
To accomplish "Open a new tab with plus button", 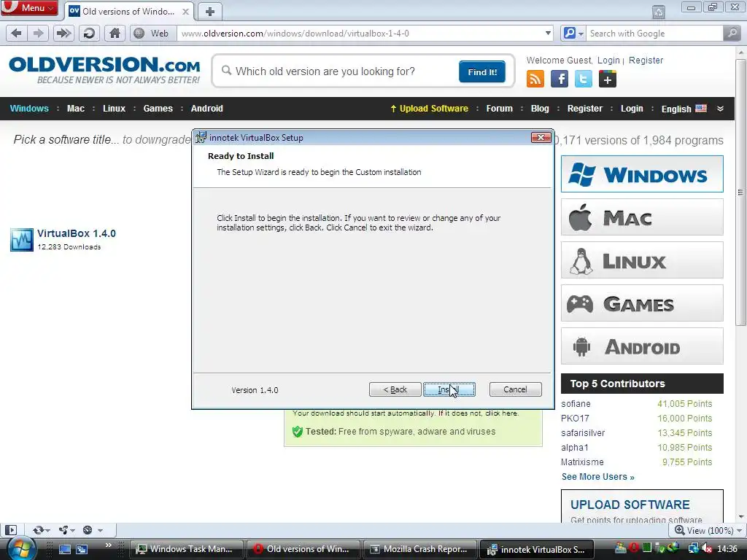I will [209, 12].
